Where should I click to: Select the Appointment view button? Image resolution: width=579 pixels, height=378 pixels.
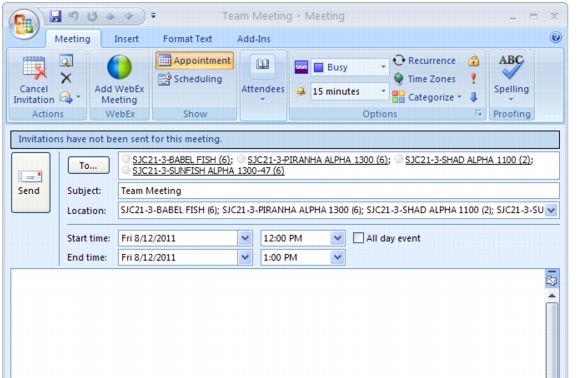pos(195,61)
